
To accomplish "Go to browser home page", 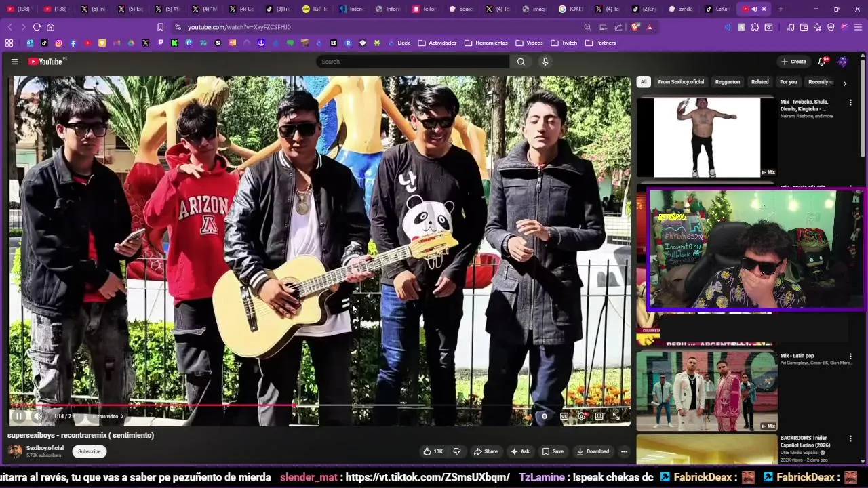I will tap(50, 27).
